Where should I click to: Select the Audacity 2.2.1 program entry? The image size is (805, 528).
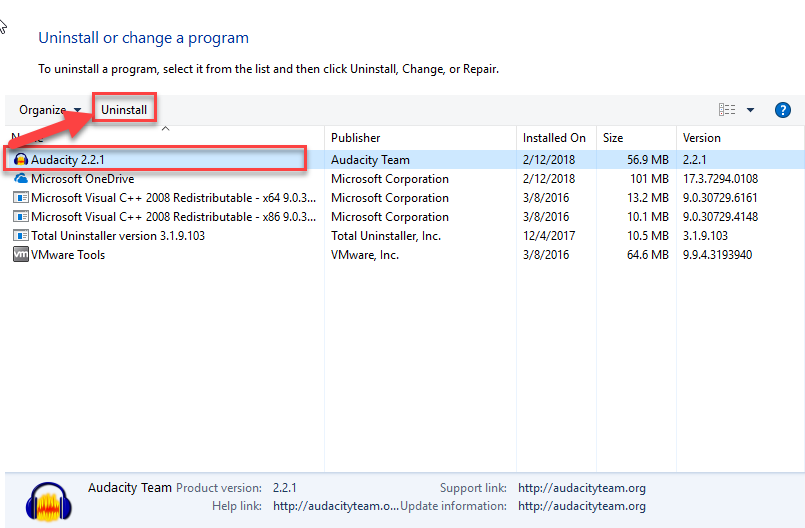coord(68,160)
